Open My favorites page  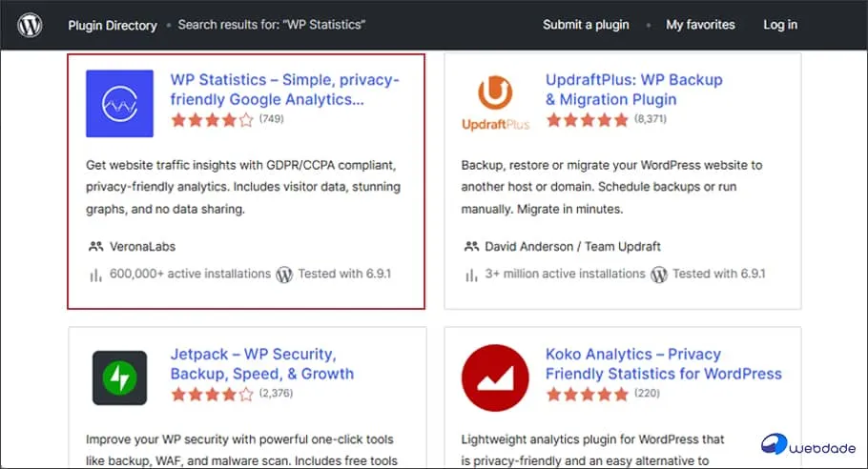pos(700,25)
